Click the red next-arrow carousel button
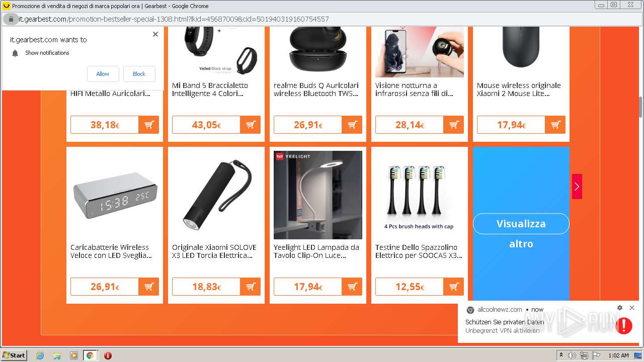This screenshot has width=644, height=362. pos(577,187)
